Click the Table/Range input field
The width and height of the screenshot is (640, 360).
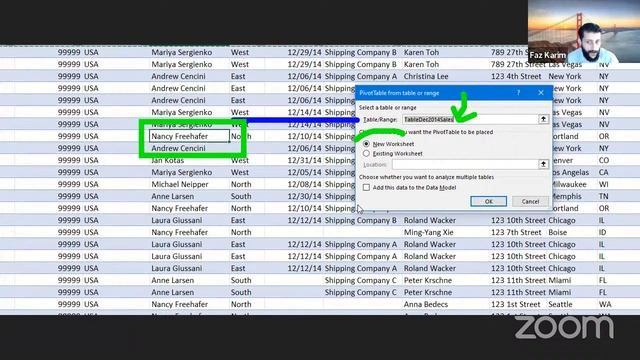(x=470, y=119)
